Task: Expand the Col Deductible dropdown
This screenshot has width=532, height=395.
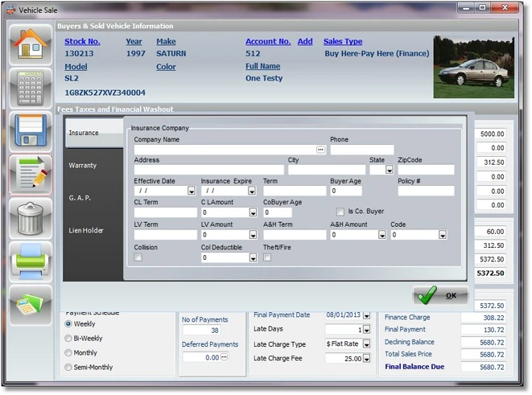Action: coord(253,258)
